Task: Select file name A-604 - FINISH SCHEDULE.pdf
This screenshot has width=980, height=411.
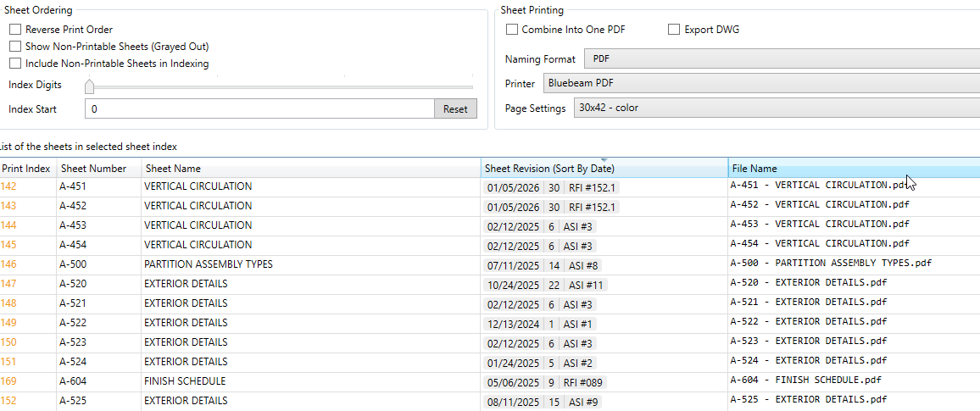Action: pos(805,380)
